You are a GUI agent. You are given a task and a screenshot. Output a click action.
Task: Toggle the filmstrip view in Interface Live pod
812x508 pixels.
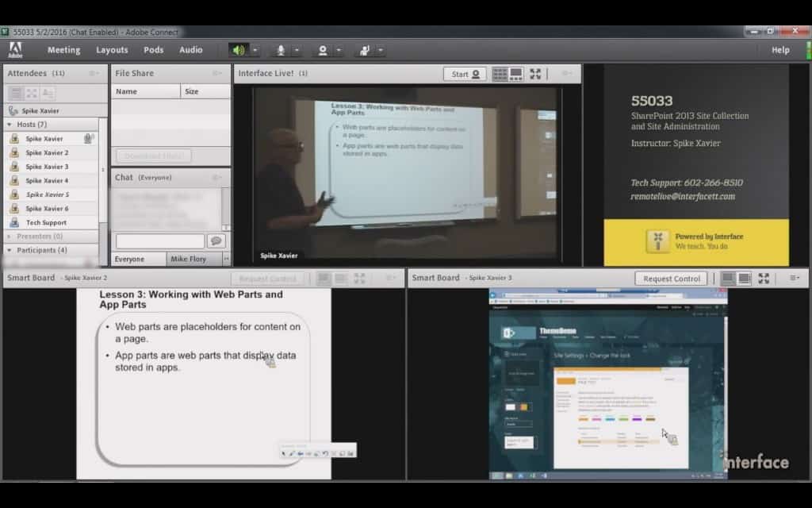pyautogui.click(x=516, y=74)
